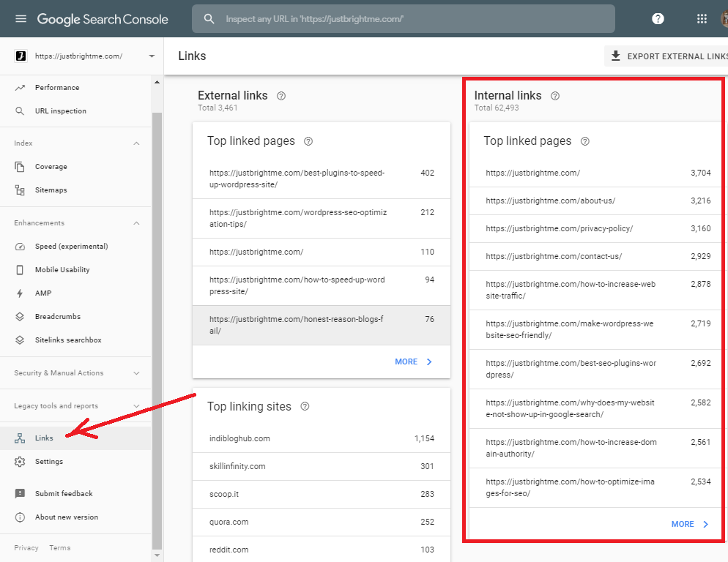Go to Coverage report

pos(75,167)
